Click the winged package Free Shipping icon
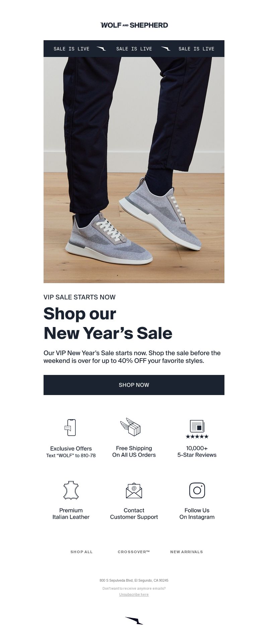The width and height of the screenshot is (268, 644). [x=130, y=427]
